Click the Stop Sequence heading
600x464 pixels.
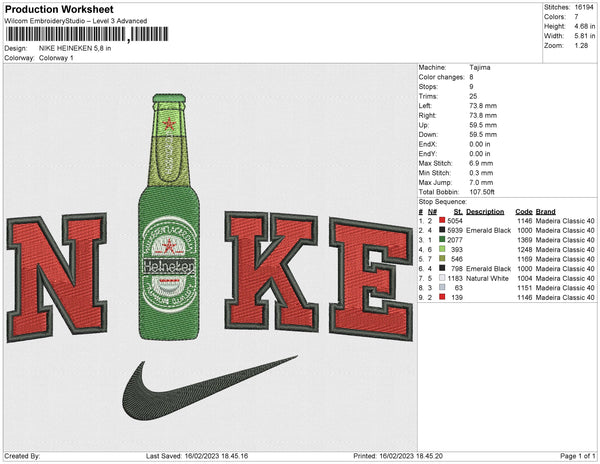pos(443,202)
